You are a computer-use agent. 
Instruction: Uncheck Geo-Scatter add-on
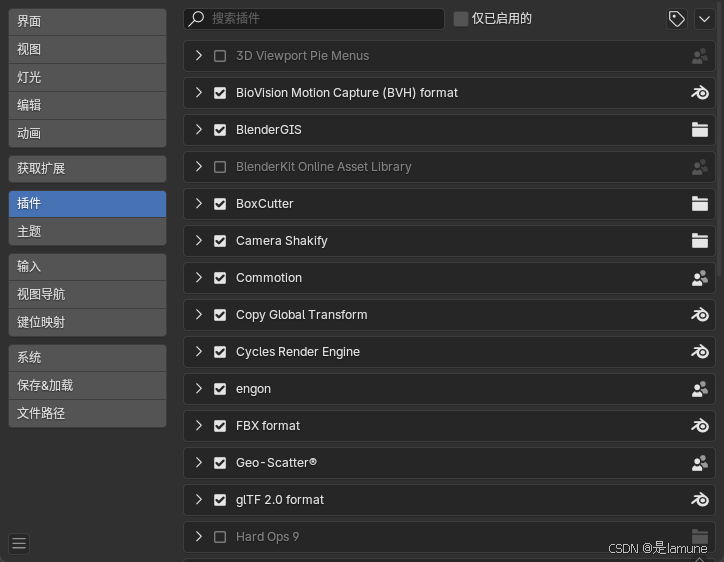click(x=220, y=463)
